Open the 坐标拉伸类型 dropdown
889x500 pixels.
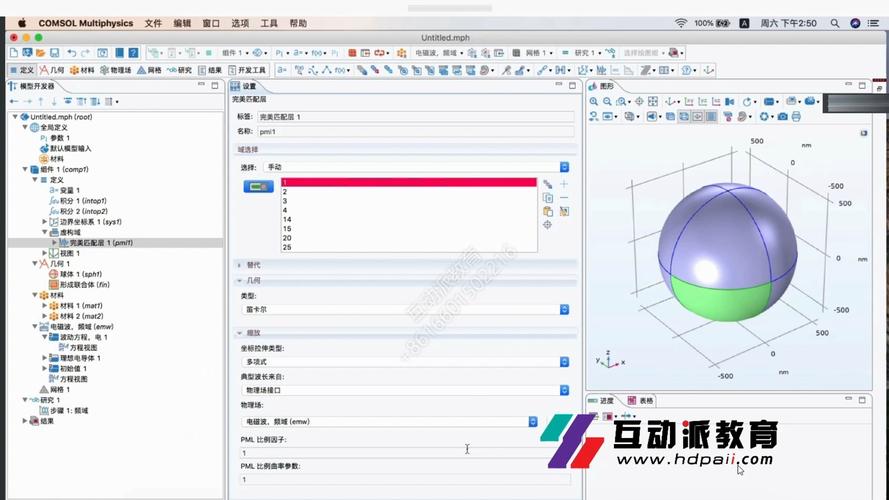(405, 362)
